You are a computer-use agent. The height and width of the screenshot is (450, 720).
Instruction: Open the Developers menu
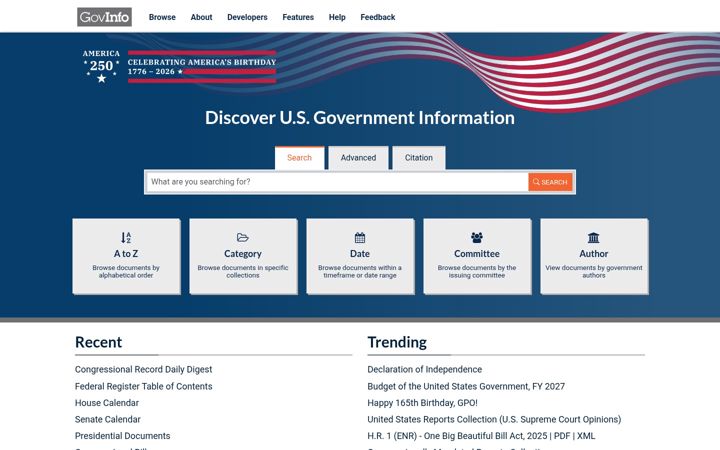click(x=247, y=17)
